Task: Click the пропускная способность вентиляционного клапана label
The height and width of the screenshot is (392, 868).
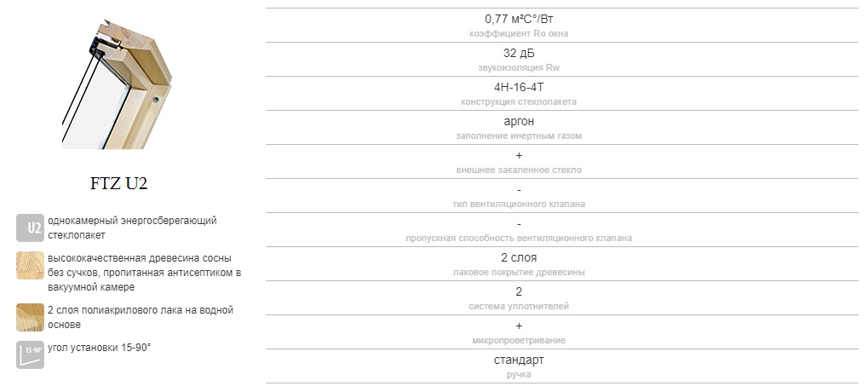Action: point(519,239)
